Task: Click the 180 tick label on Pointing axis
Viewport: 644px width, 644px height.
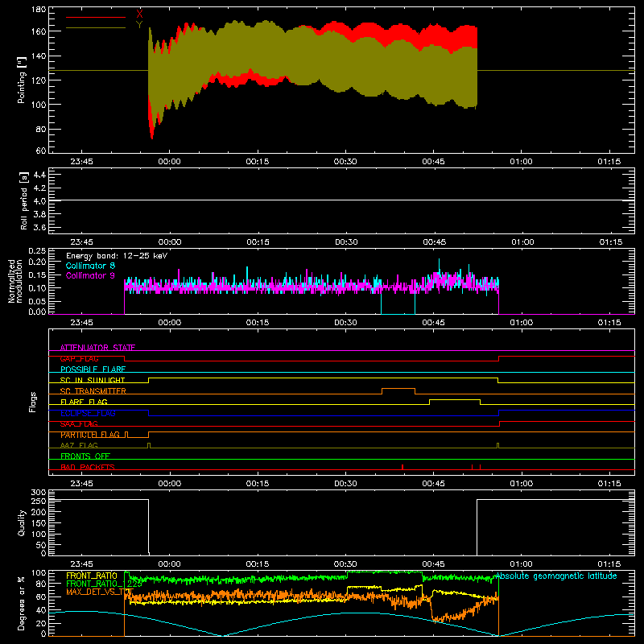Action: 39,10
